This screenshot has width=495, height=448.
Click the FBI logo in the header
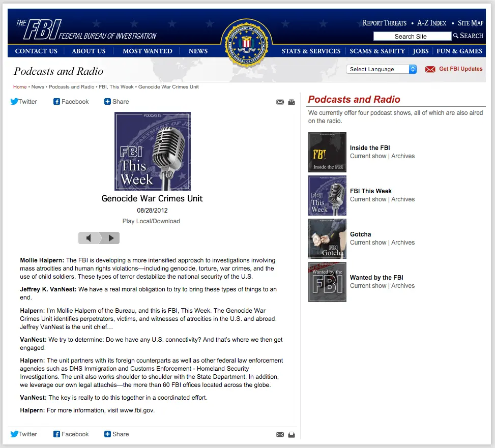coord(86,30)
